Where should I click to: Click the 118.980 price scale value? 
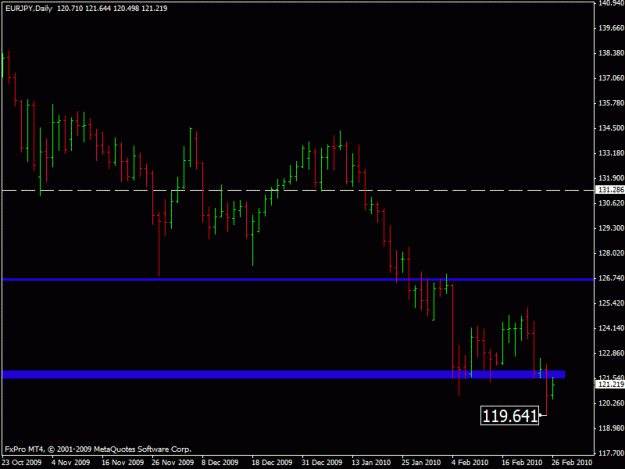click(611, 428)
